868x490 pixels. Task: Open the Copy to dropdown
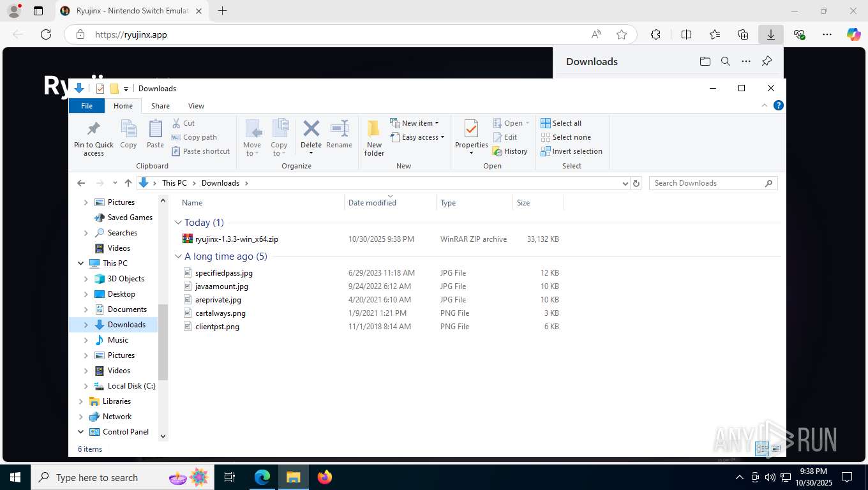(x=279, y=149)
